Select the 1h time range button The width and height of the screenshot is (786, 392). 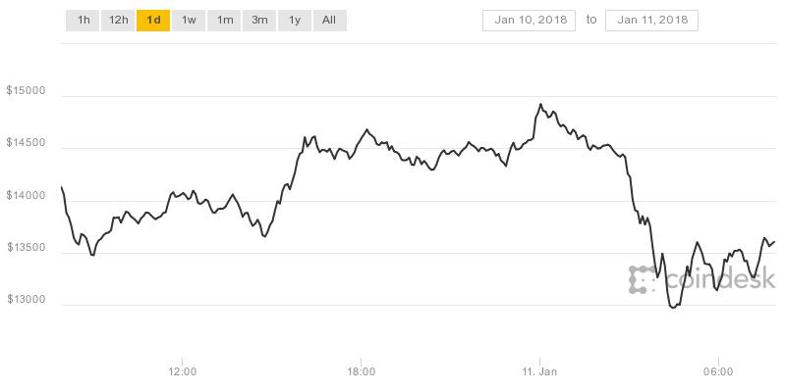pos(83,21)
